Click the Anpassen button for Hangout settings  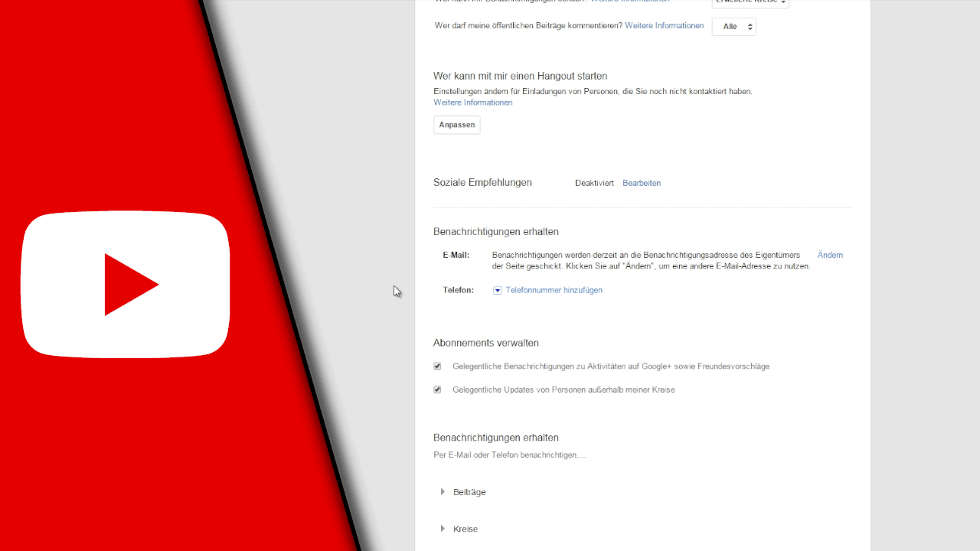click(456, 124)
